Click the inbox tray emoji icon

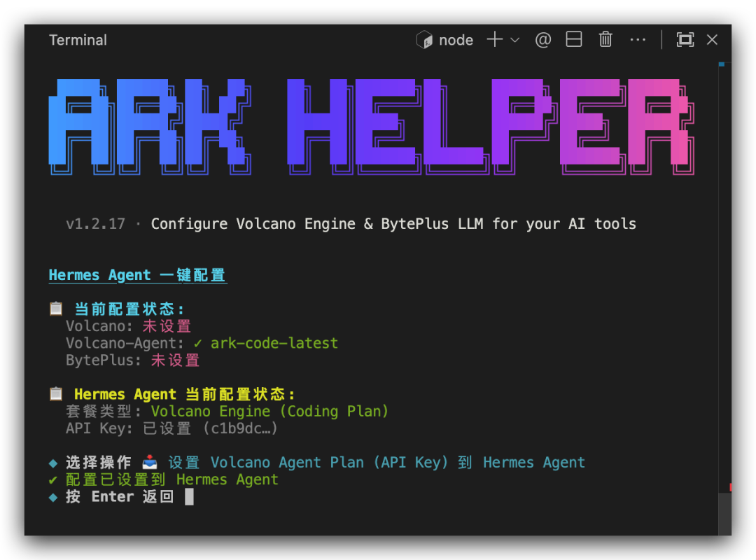point(150,462)
